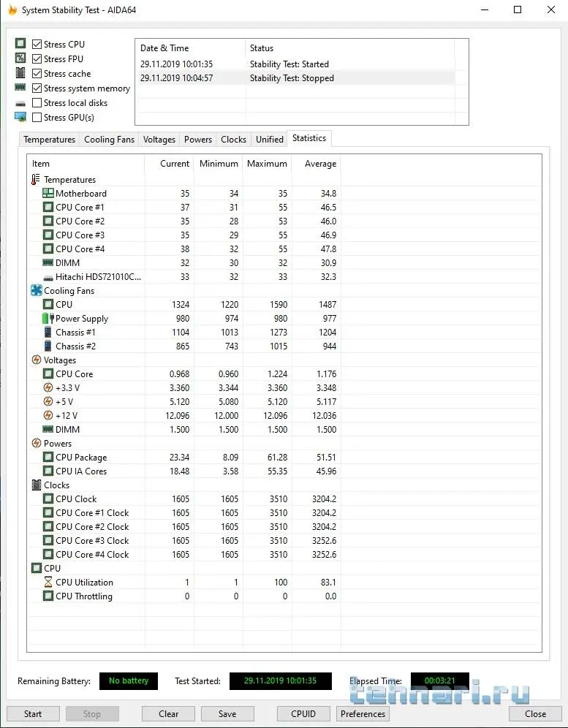The height and width of the screenshot is (728, 568).
Task: Select the Statistics tab
Action: pos(308,138)
